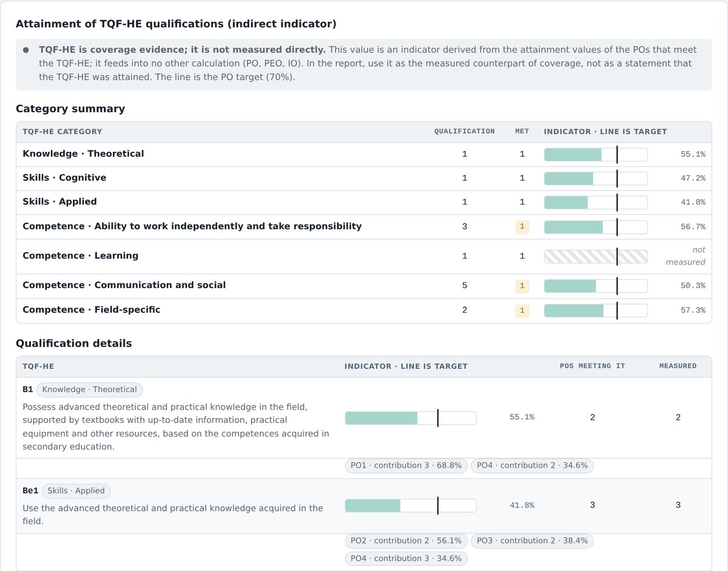
Task: Click the "POS MEETING IT" column header
Action: click(592, 366)
